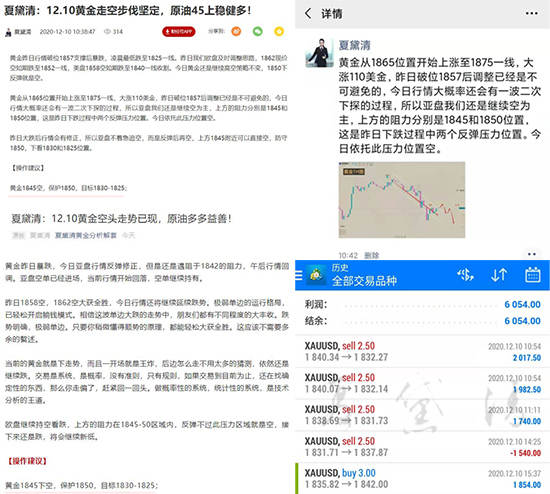The height and width of the screenshot is (494, 550).
Task: Click the author's profile photo in the 详情 post
Action: click(x=319, y=53)
